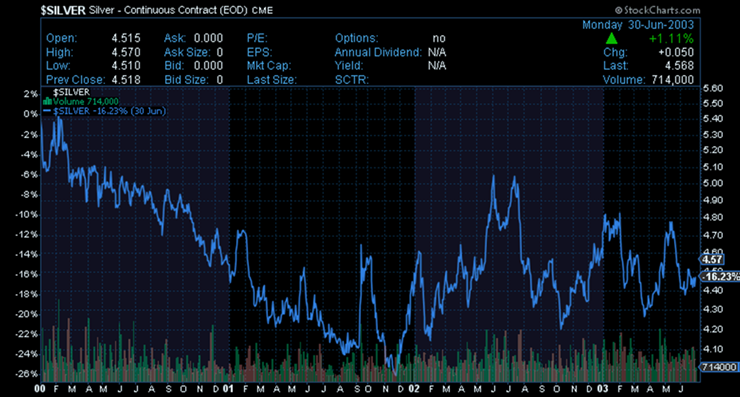Click the 'EPS:' label

click(x=259, y=52)
